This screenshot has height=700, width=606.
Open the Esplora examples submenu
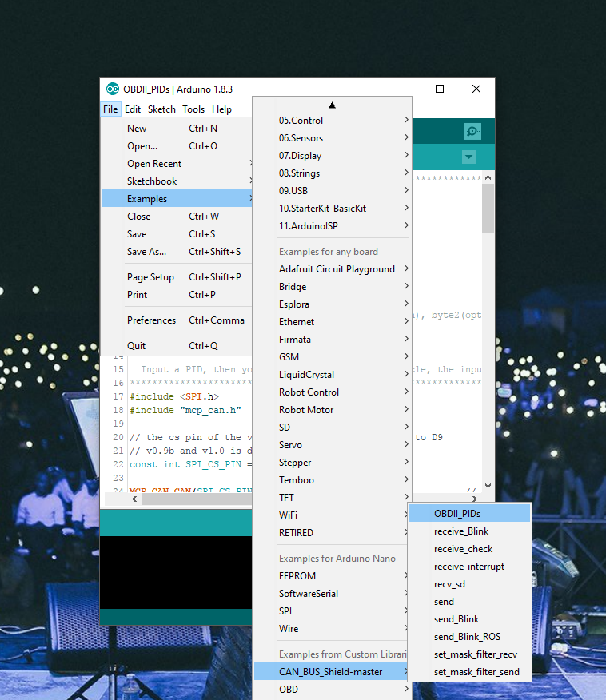[332, 304]
